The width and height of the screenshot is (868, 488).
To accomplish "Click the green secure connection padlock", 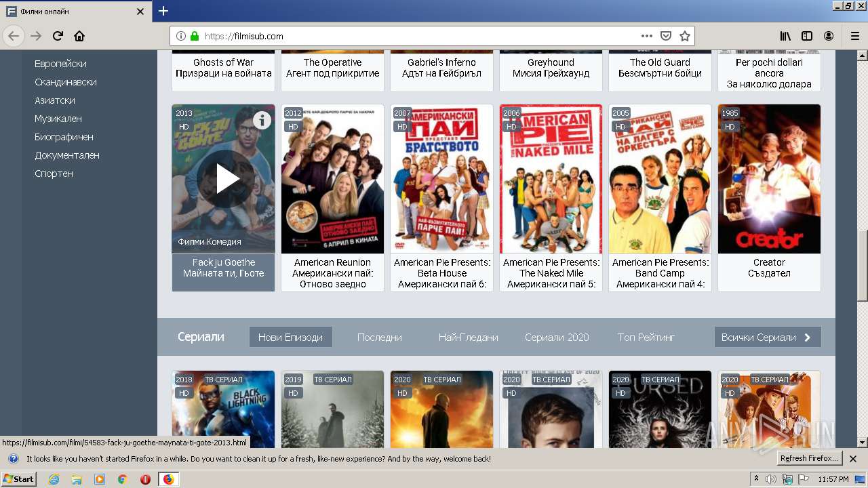I will point(195,36).
